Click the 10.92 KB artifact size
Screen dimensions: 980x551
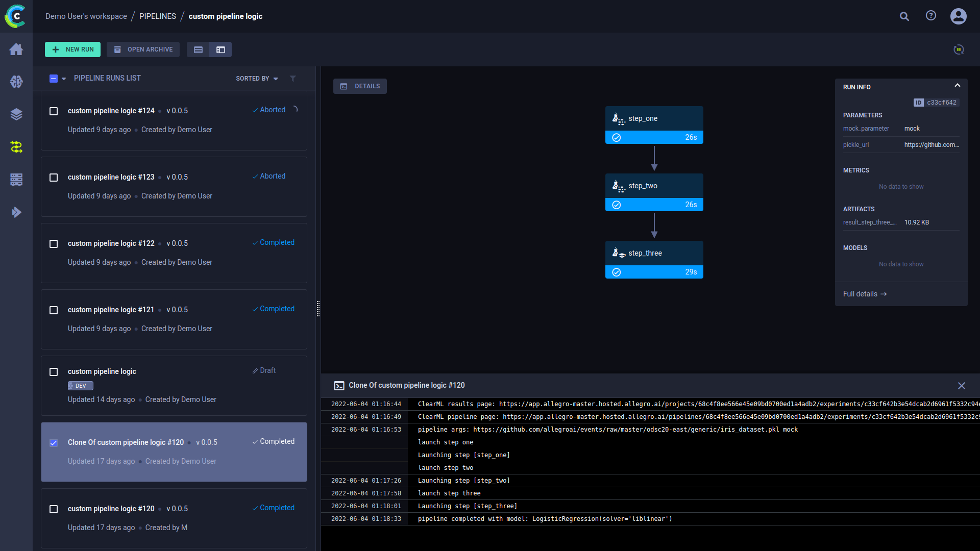pos(917,222)
